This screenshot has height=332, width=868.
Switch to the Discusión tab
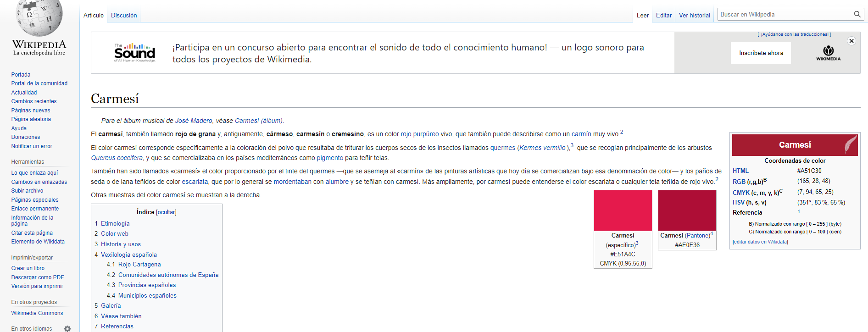click(124, 15)
